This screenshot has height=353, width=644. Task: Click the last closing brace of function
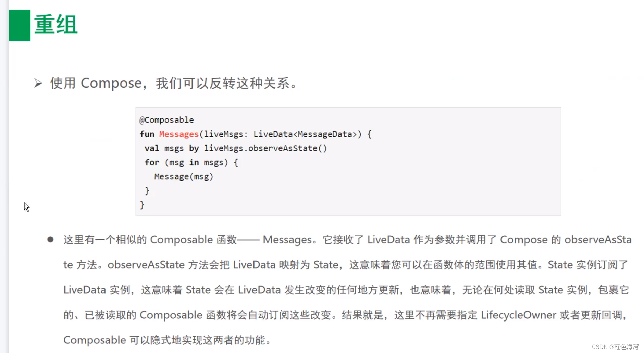pyautogui.click(x=142, y=205)
